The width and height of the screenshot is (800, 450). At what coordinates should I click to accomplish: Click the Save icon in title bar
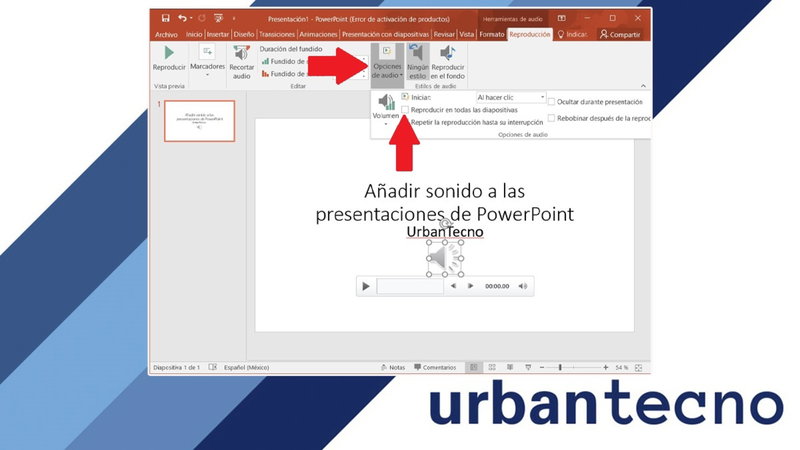165,18
